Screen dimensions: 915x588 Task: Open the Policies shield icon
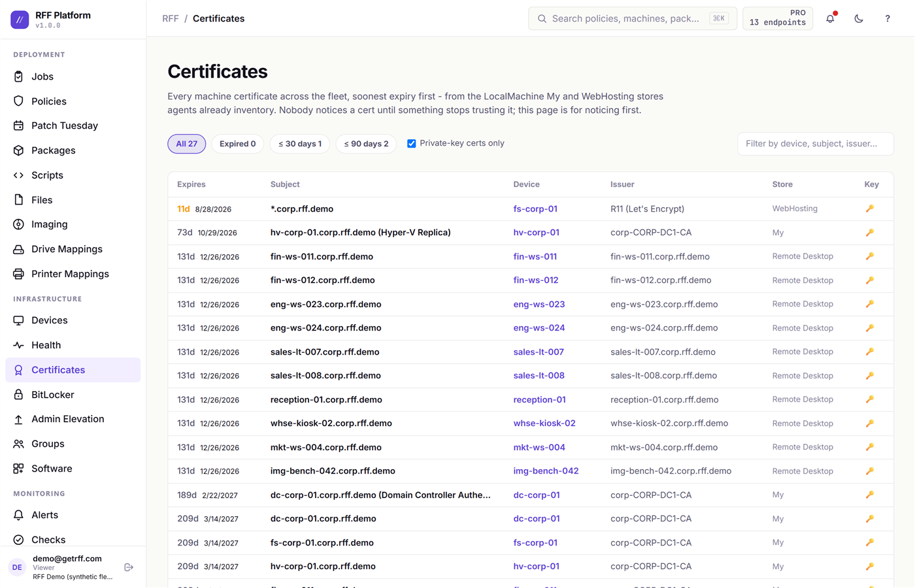[18, 101]
